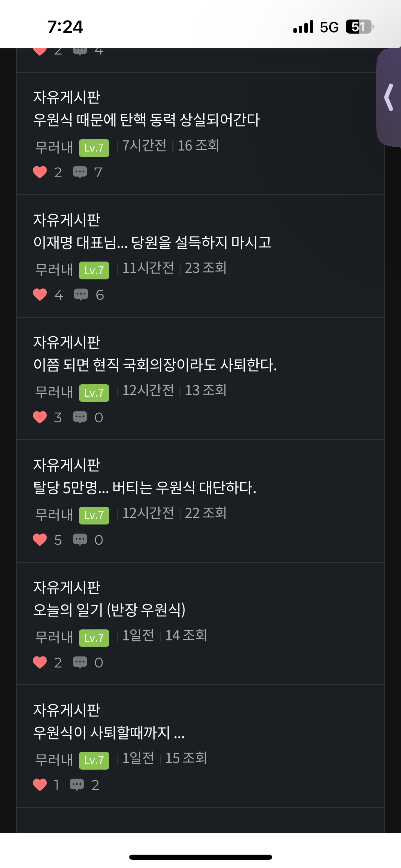Heart the post '탈당 5만명... 버티는 우원식 대단하다.'

click(40, 540)
